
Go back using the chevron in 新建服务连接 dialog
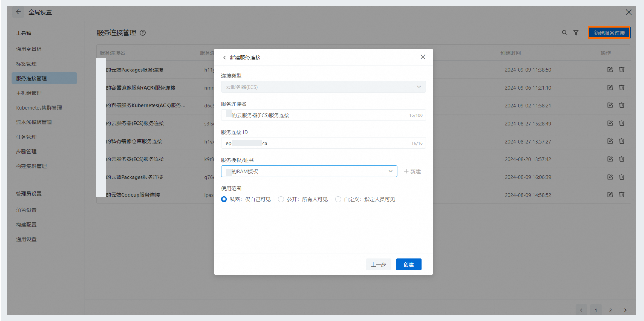(224, 57)
